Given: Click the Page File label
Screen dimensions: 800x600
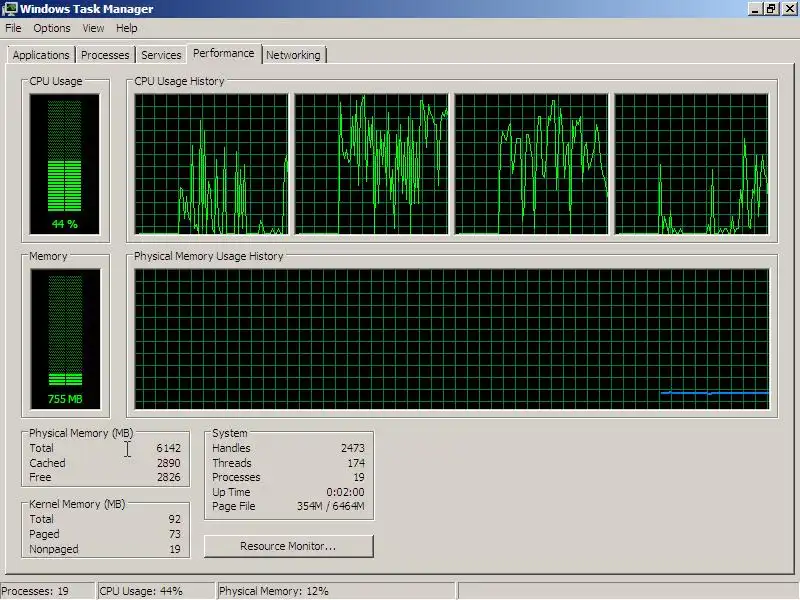Looking at the screenshot, I should [x=234, y=506].
